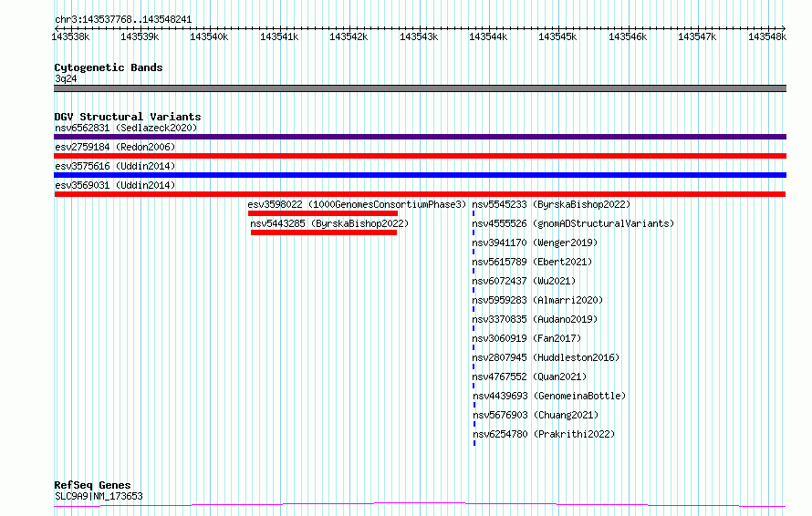Screen dimensions: 812x516
Task: Click the magenta SLC9A9 gene line
Action: pos(420,504)
